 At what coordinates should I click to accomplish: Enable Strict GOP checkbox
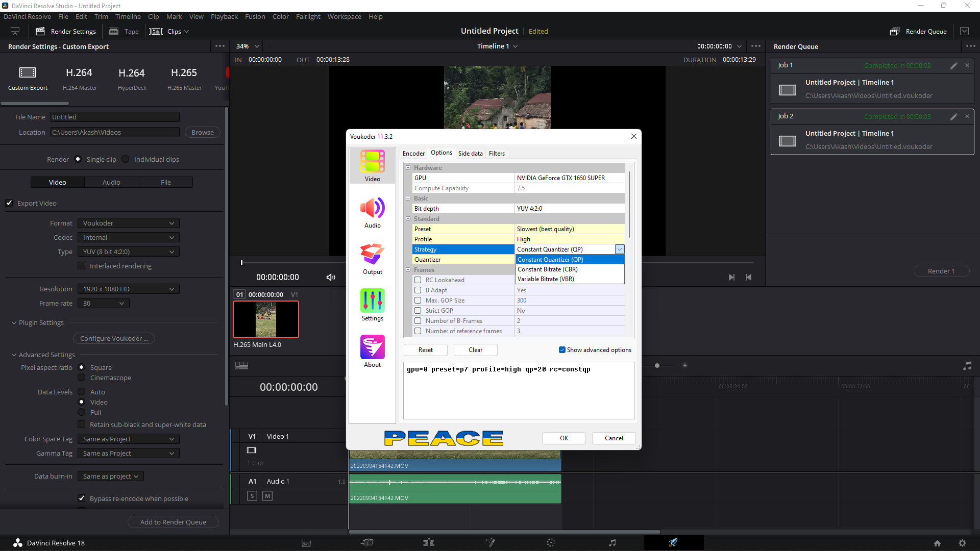tap(418, 311)
